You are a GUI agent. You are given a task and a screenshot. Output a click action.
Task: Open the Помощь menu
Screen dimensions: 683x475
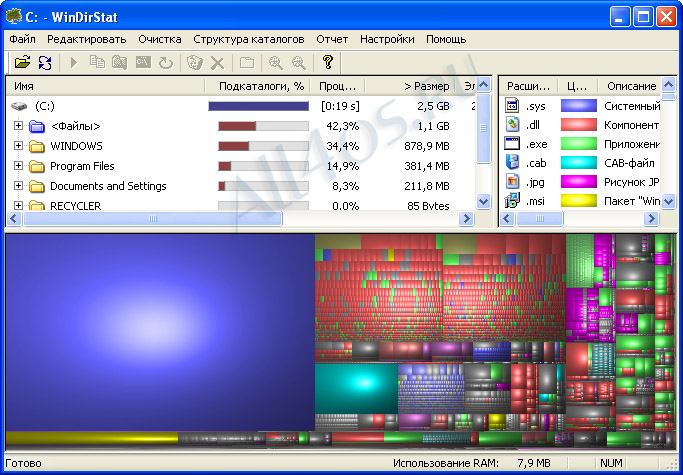(x=446, y=39)
